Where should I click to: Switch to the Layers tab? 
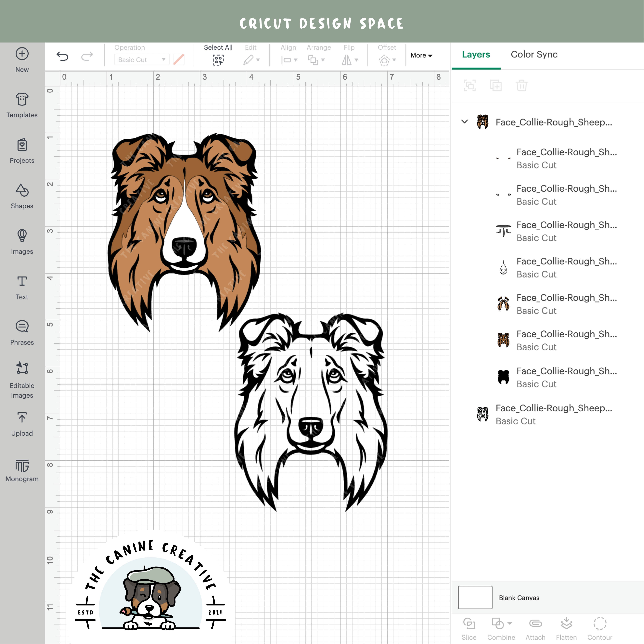[476, 54]
